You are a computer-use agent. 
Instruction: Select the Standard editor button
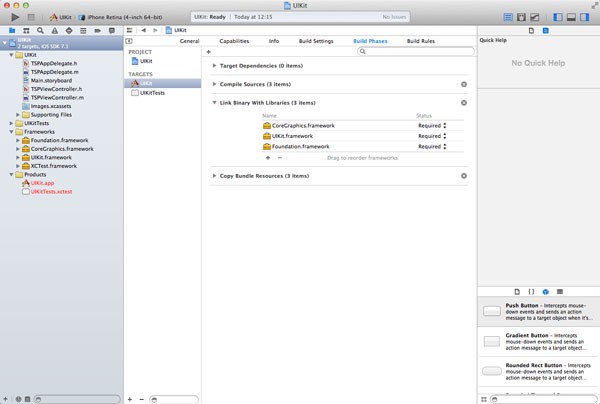(508, 17)
